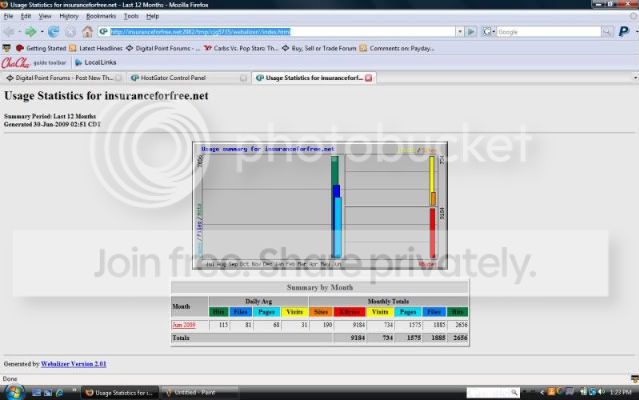639x400 pixels.
Task: Open the list all tabs dropdown
Action: 635,77
